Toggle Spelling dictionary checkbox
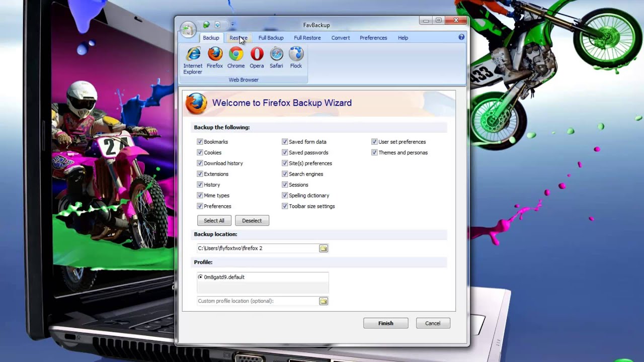 (285, 196)
